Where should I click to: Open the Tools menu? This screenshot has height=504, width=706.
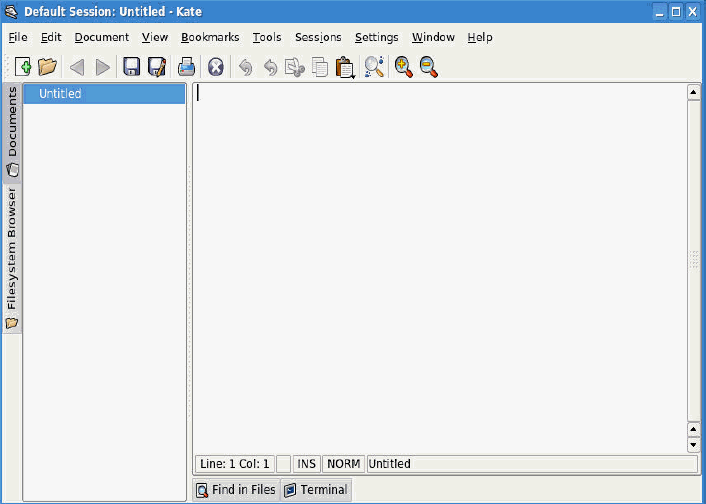267,37
